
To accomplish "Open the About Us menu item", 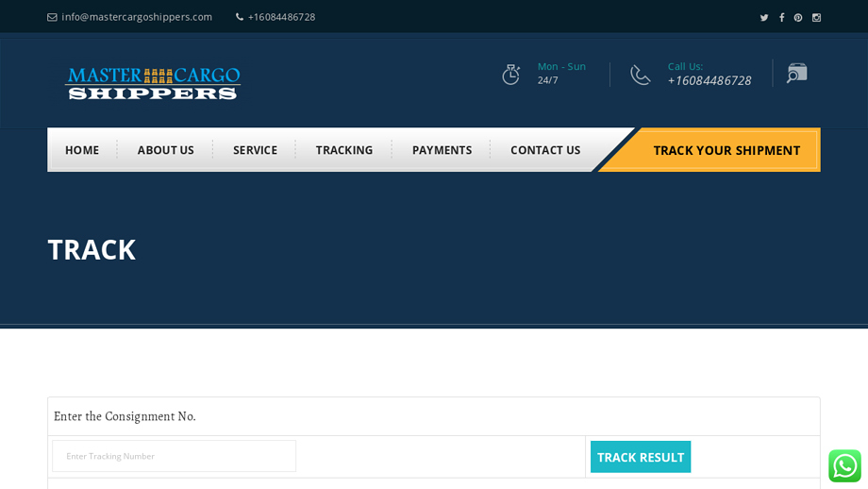I will click(166, 150).
